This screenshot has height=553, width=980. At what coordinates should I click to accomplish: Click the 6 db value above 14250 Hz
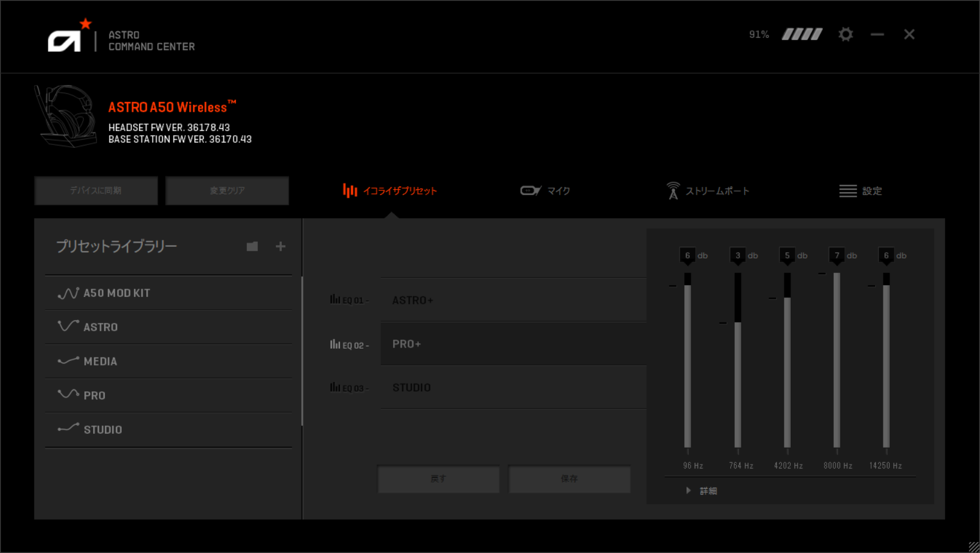point(886,256)
